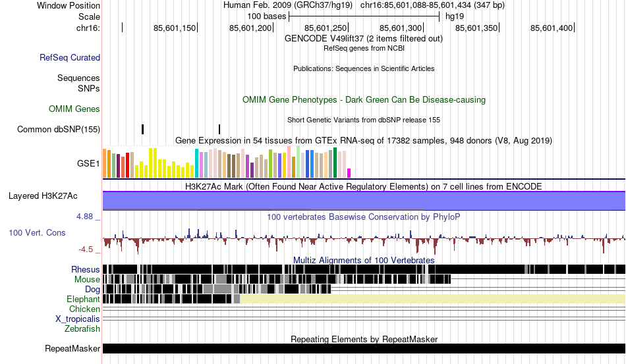This screenshot has width=626, height=364.
Task: Select the second common dbSNP variant marker
Action: tap(219, 129)
